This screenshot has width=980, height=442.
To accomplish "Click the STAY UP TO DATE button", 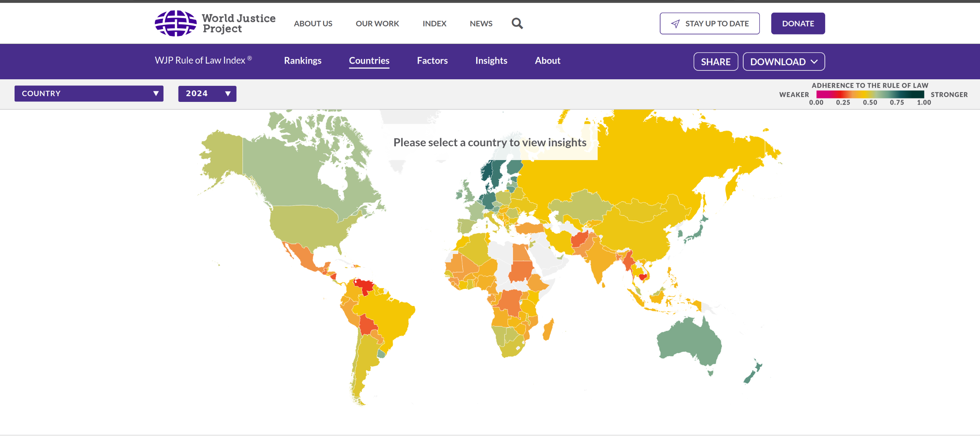I will pos(709,23).
